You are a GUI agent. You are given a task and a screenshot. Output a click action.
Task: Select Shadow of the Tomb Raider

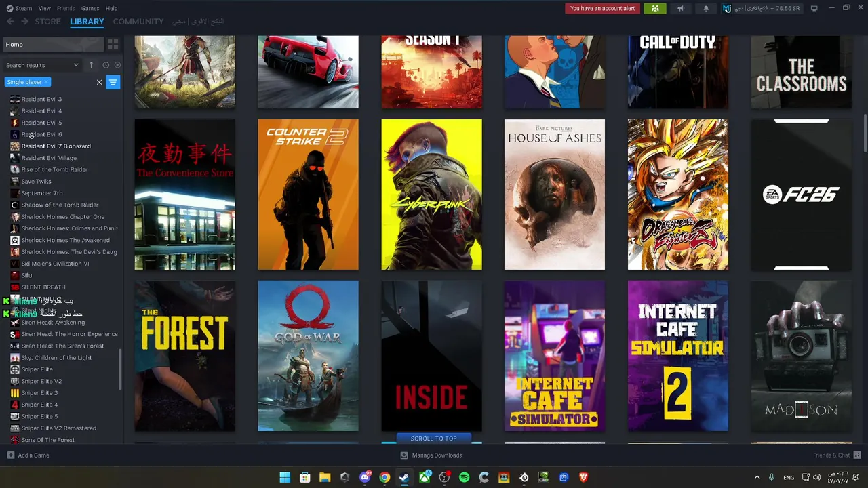click(60, 205)
